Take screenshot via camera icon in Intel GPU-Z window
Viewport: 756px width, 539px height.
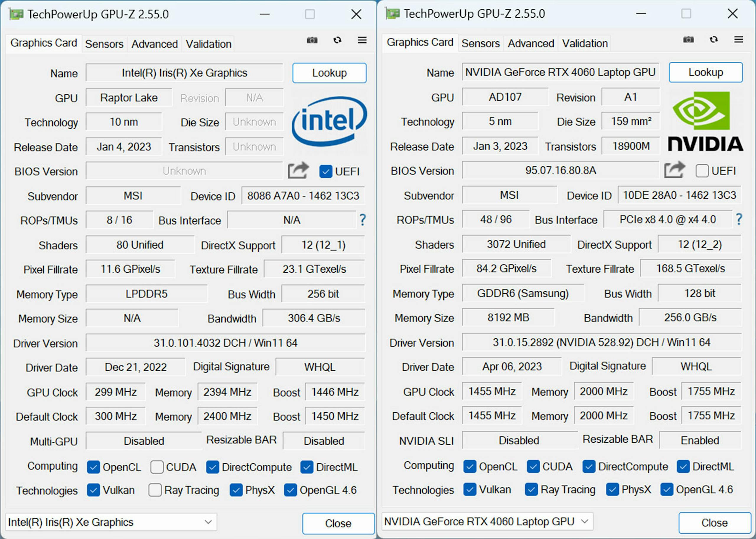[312, 40]
